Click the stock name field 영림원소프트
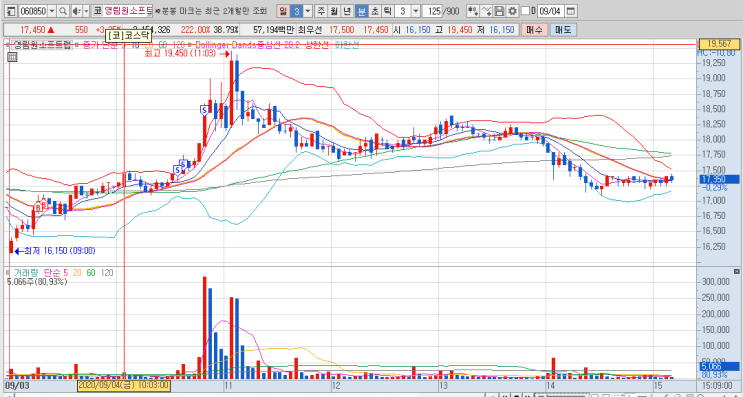 click(x=128, y=10)
